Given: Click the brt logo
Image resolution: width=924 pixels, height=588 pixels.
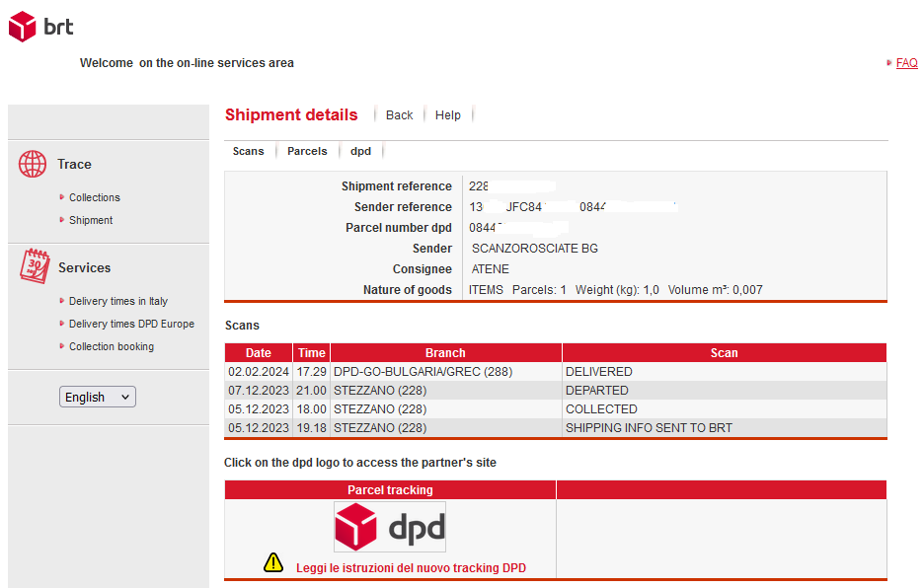Looking at the screenshot, I should tap(40, 27).
